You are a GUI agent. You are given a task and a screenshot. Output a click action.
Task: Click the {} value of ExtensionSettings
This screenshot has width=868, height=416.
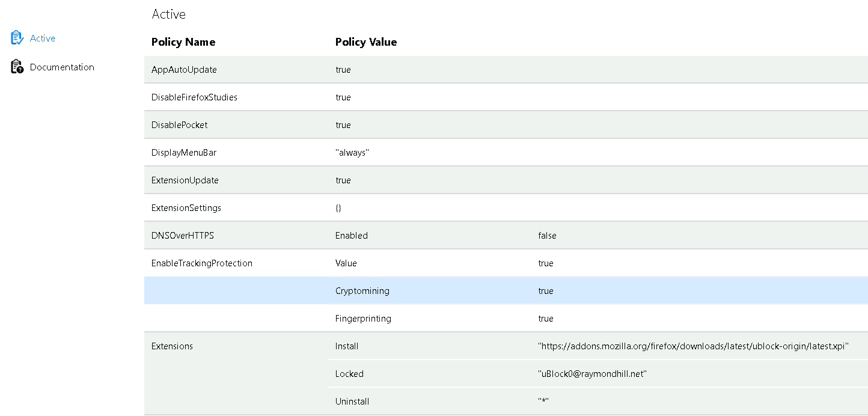(x=338, y=208)
